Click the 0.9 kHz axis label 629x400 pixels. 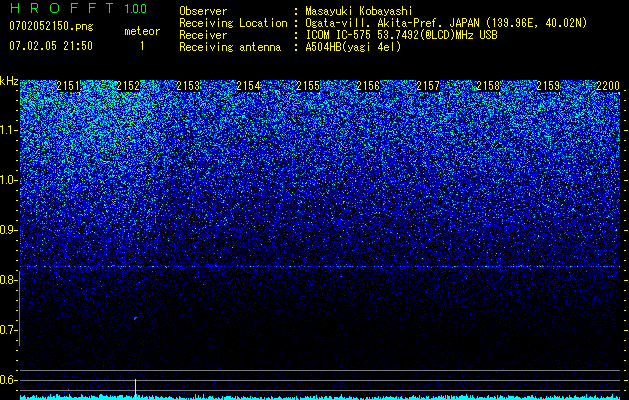pyautogui.click(x=9, y=230)
